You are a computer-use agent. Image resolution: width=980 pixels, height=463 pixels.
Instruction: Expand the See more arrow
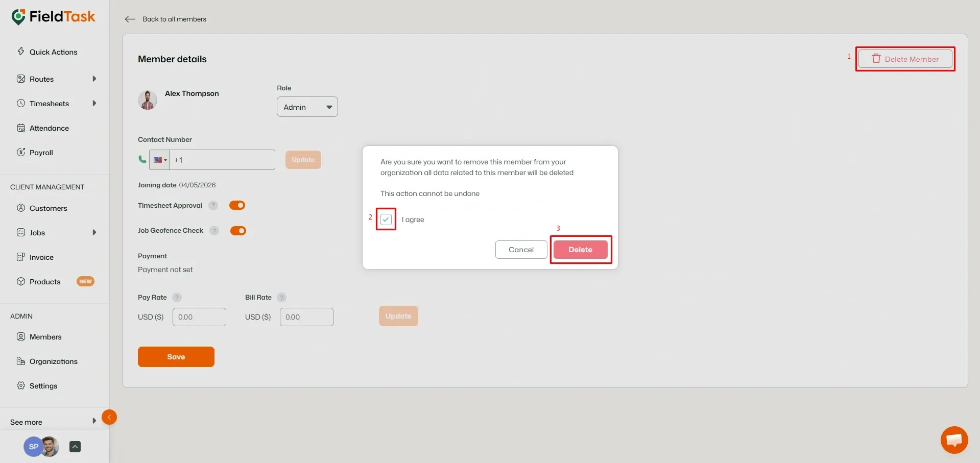pos(94,421)
